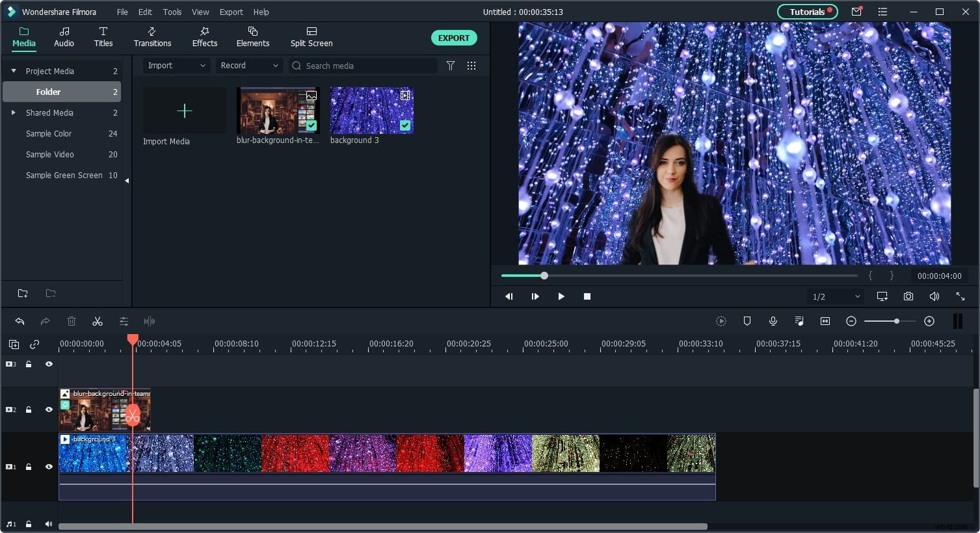Expand the Shared Media tree item
980x533 pixels.
click(13, 112)
